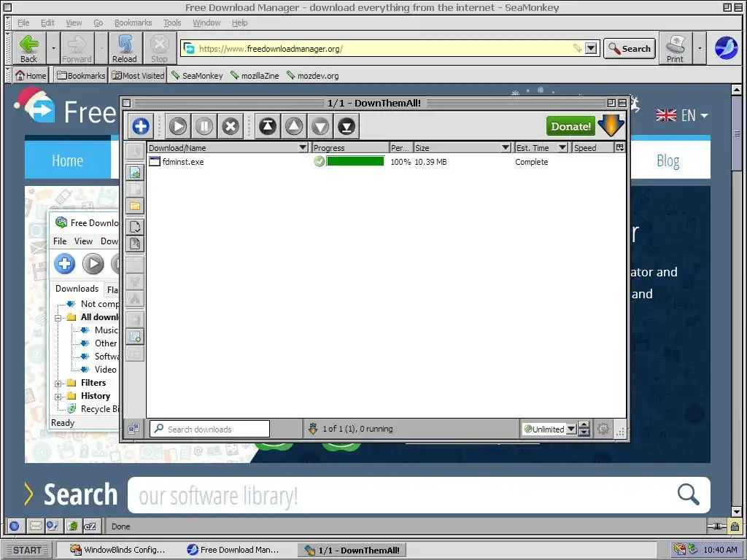Open Size column dropdown arrow
Screen dimensions: 747x560
pos(506,147)
